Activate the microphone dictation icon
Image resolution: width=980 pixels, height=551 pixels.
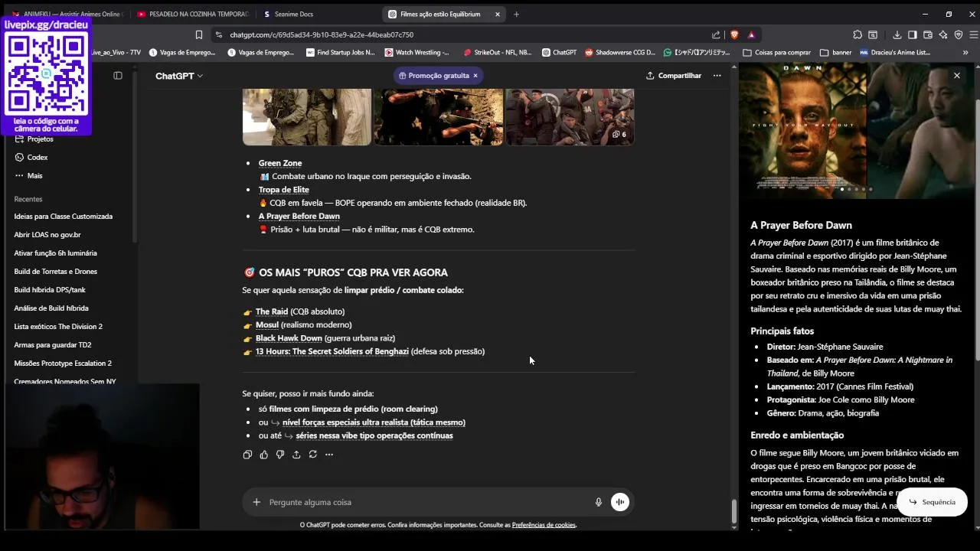click(x=599, y=502)
